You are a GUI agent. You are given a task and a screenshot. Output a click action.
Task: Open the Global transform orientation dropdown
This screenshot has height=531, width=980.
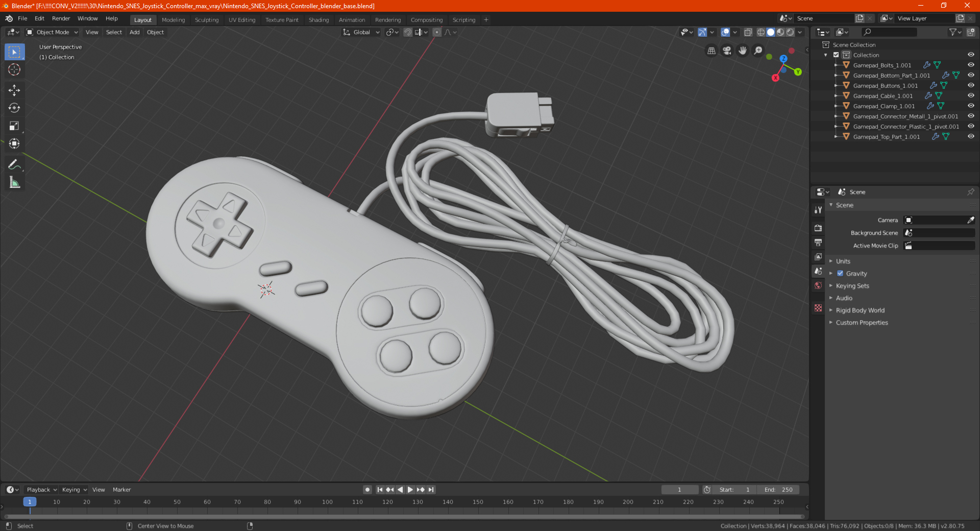[x=361, y=32]
